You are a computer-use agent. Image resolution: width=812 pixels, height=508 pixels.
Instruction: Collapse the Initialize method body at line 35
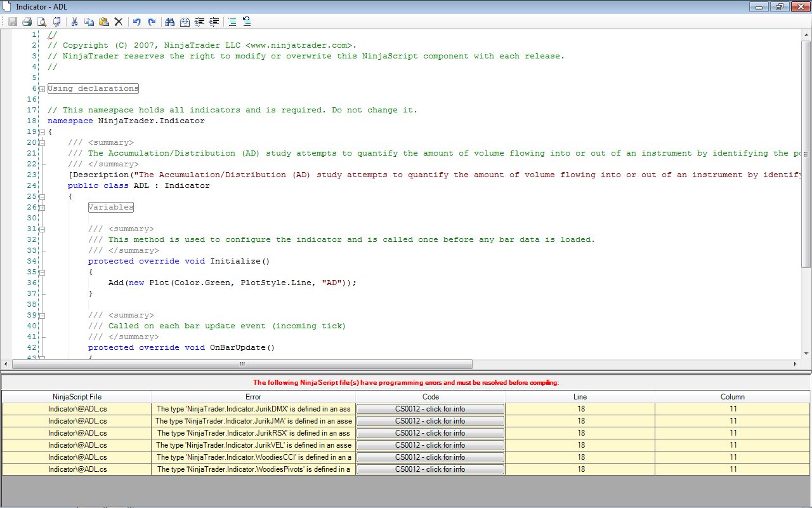pos(42,272)
